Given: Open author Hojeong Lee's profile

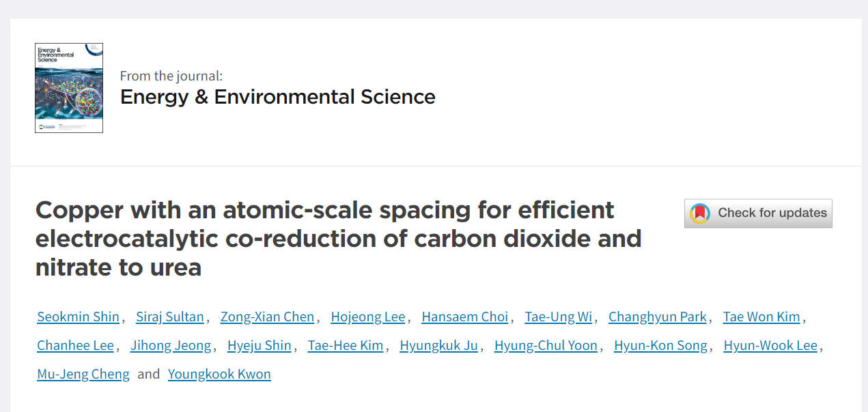Looking at the screenshot, I should click(x=368, y=317).
